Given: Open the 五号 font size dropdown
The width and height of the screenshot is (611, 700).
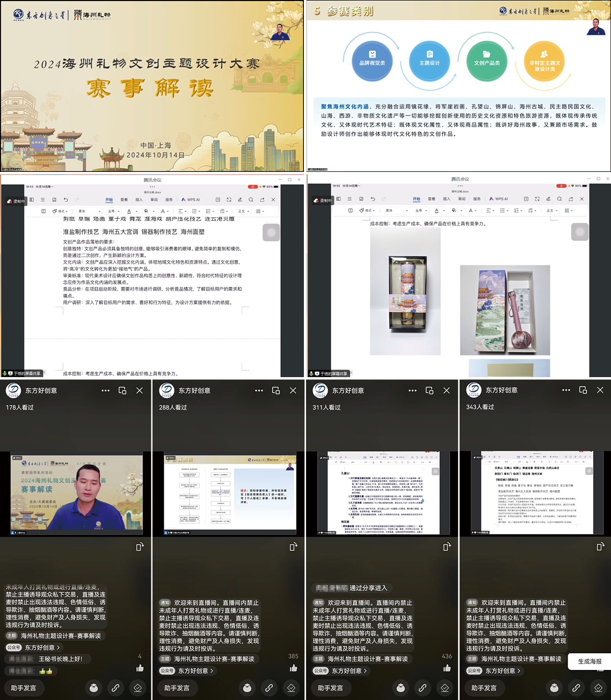Looking at the screenshot, I should tap(113, 210).
